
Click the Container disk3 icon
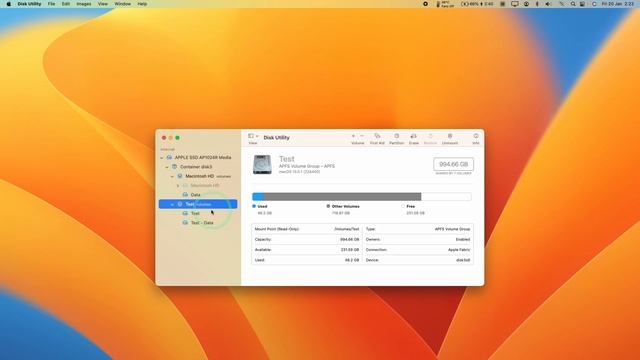pos(174,167)
